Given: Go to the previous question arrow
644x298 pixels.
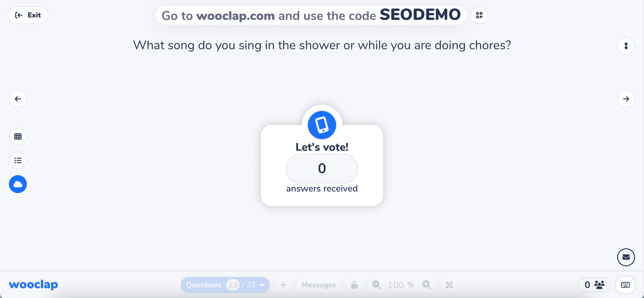Looking at the screenshot, I should coord(18,99).
